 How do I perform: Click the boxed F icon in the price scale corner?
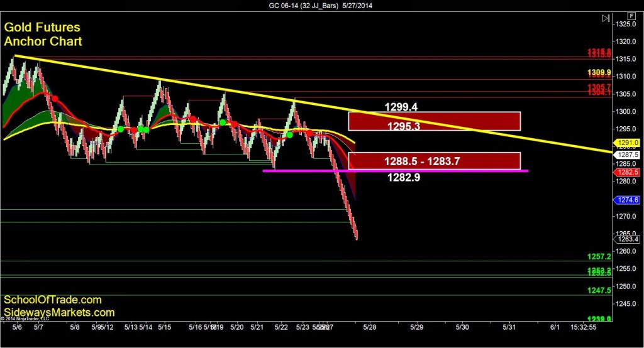click(x=631, y=16)
